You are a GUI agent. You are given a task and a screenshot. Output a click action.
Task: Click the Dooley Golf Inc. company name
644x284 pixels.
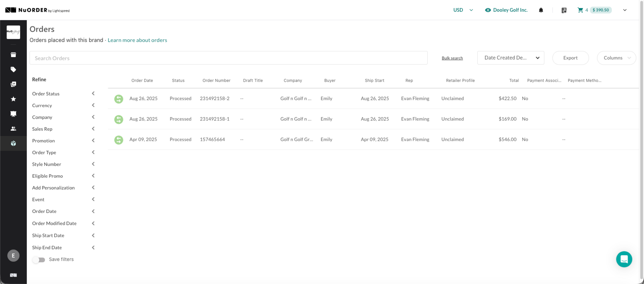coord(510,10)
